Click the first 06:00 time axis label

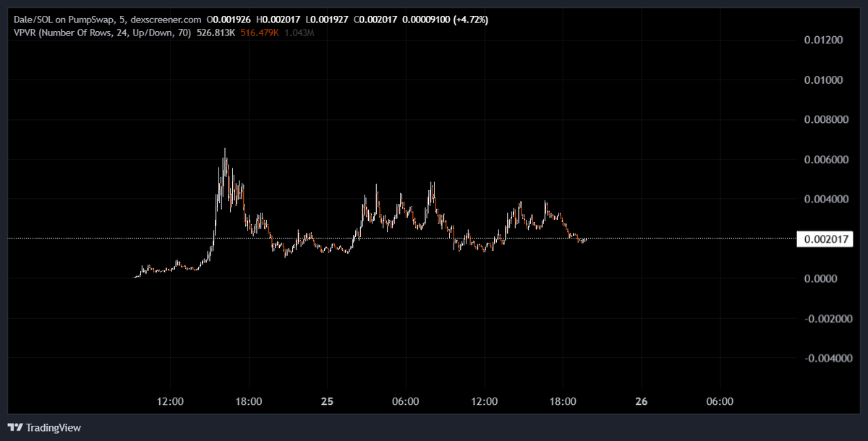(x=405, y=401)
